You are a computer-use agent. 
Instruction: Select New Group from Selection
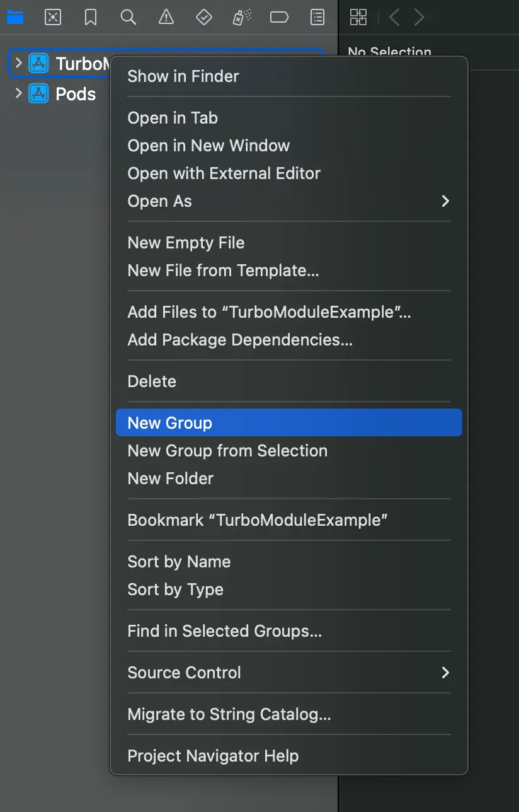click(227, 451)
